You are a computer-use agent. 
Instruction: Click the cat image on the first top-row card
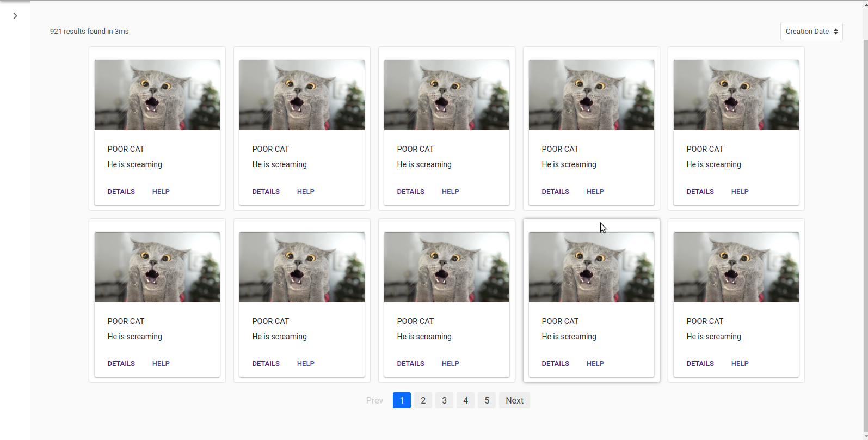click(157, 95)
